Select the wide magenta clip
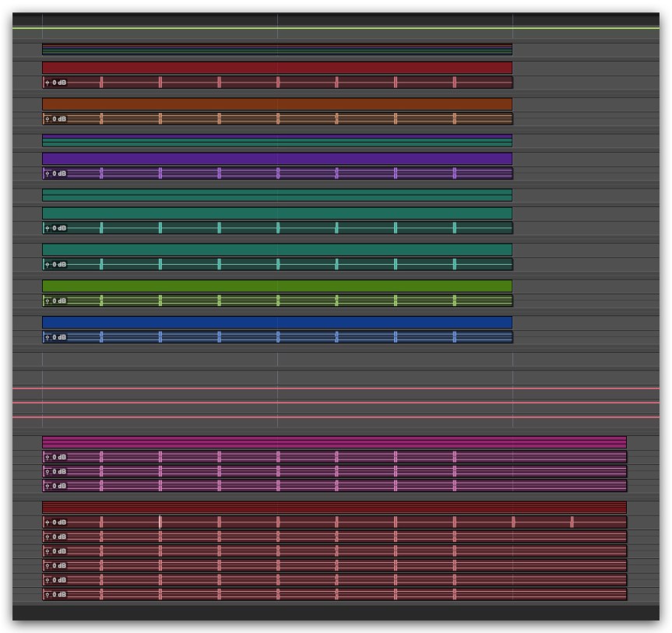672x633 pixels. (x=333, y=442)
